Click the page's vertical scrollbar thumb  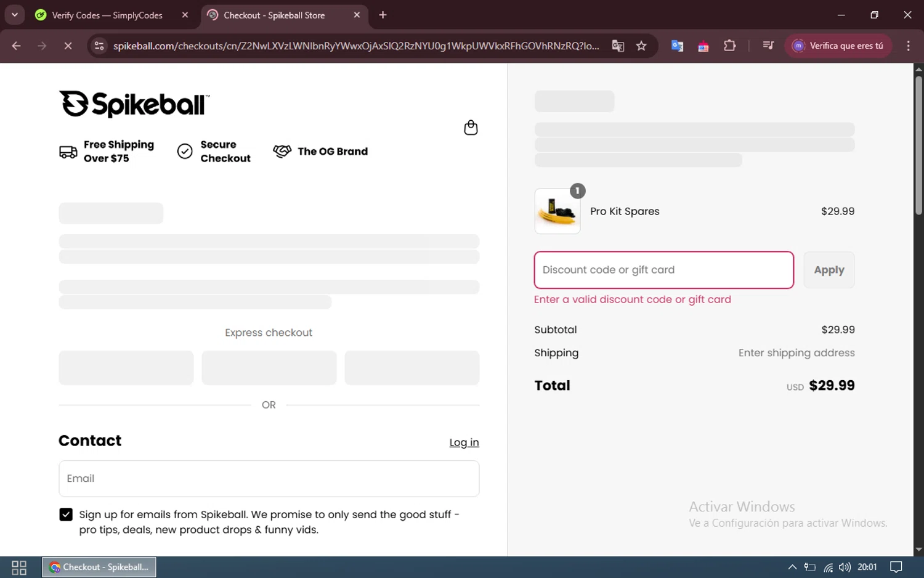(918, 145)
